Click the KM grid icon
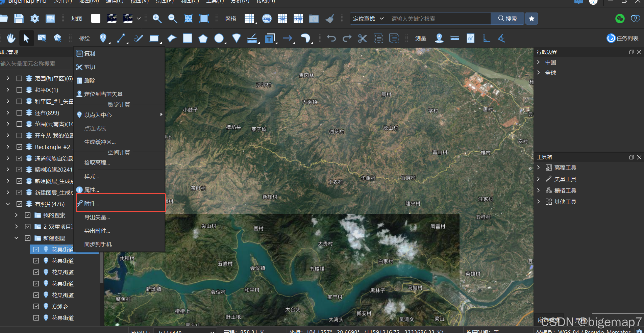 tap(282, 19)
